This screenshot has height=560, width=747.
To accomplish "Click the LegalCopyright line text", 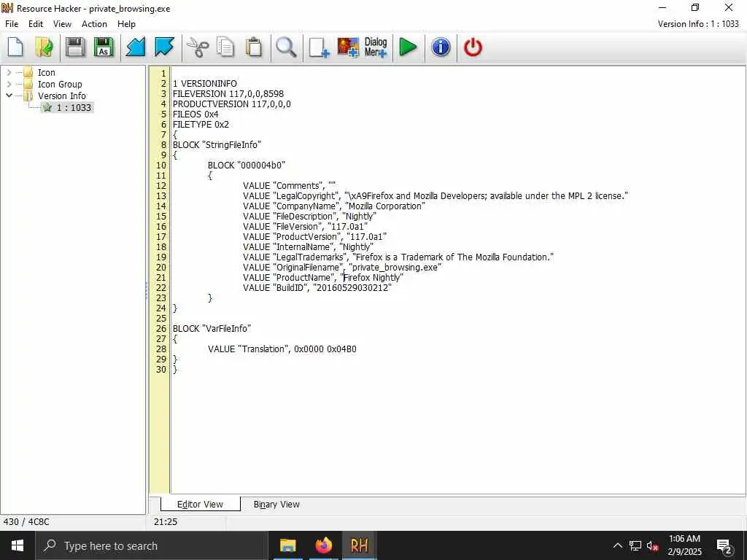I will [x=436, y=195].
